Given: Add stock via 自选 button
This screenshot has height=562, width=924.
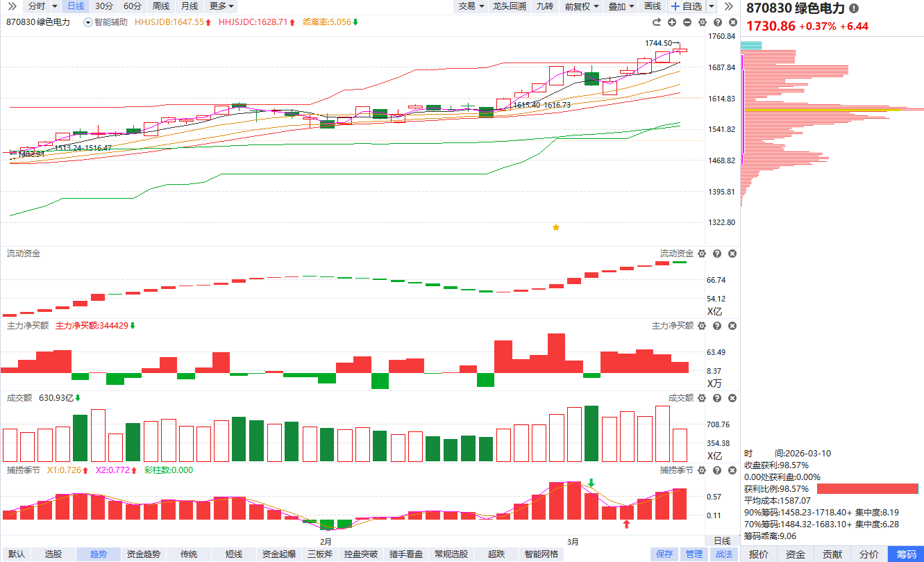Looking at the screenshot, I should [x=687, y=6].
